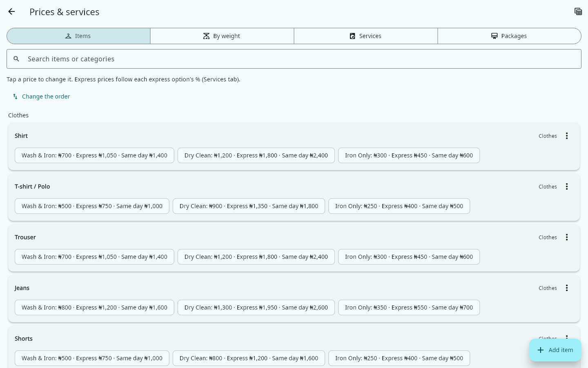Open the Jeans card three-dot menu
This screenshot has height=368, width=588.
(x=567, y=288)
